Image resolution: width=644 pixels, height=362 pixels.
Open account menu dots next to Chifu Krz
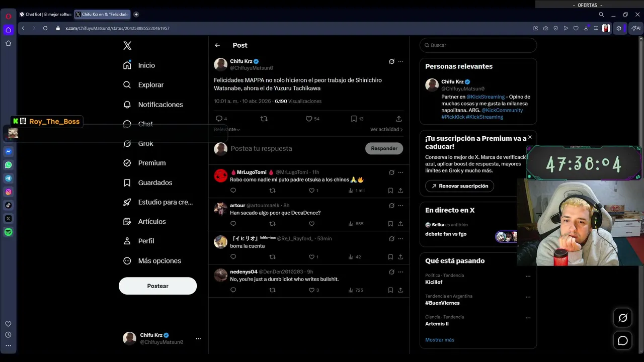tap(198, 338)
